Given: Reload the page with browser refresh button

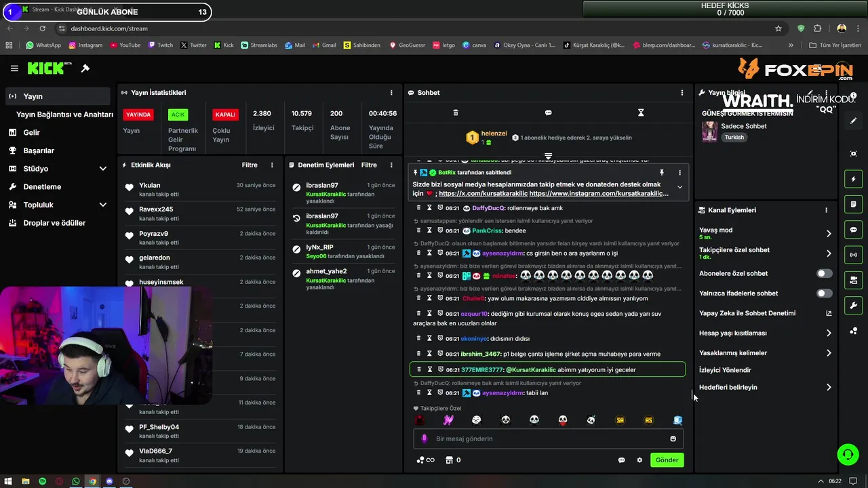Looking at the screenshot, I should 43,28.
